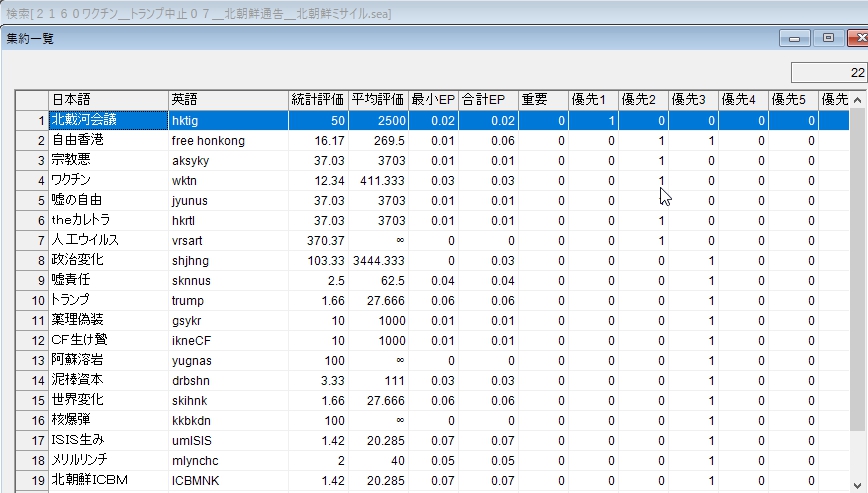Click the 英語 column header
This screenshot has width=868, height=493.
tap(228, 99)
